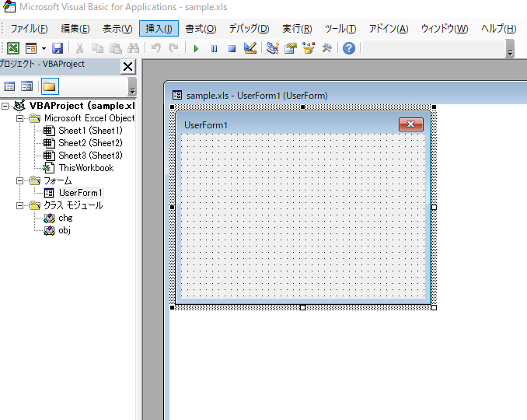Open the 書式(O) menu
Screen dimensions: 527x420
pyautogui.click(x=201, y=29)
